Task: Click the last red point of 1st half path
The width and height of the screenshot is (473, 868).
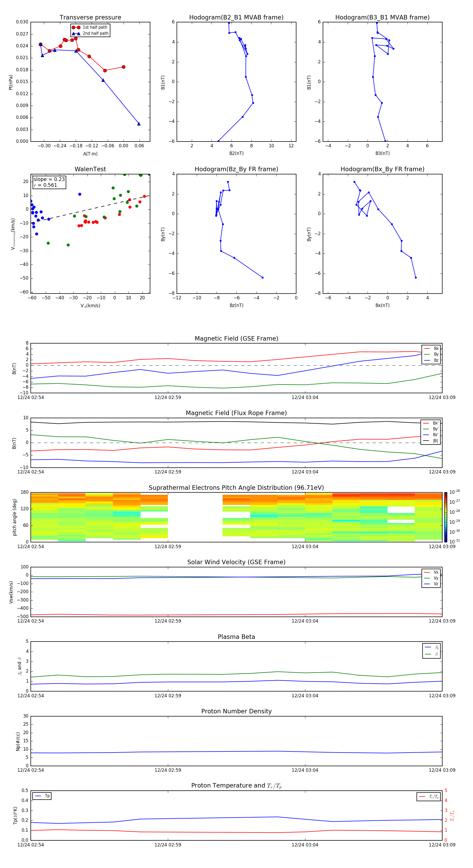Action: (x=124, y=67)
